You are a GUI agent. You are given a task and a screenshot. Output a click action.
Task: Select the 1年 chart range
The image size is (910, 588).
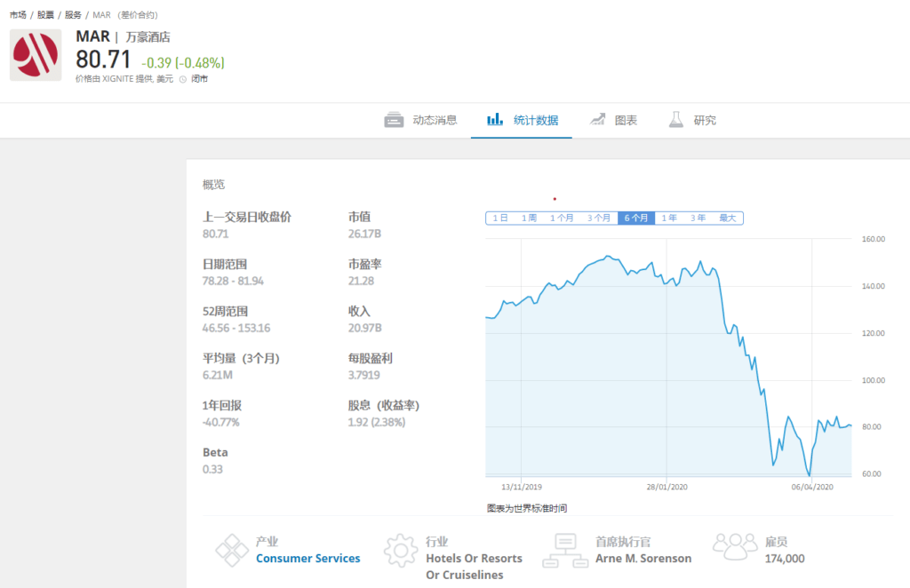pos(669,218)
